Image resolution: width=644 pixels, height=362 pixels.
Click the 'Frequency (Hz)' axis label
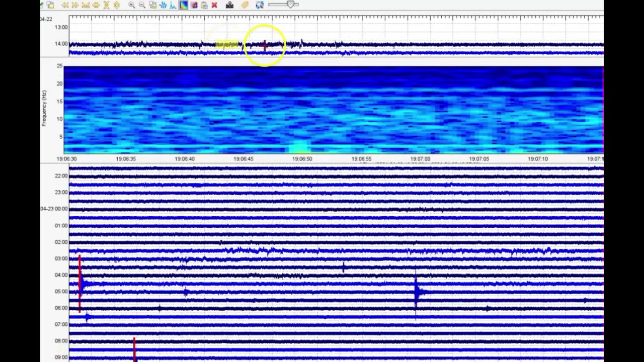45,108
